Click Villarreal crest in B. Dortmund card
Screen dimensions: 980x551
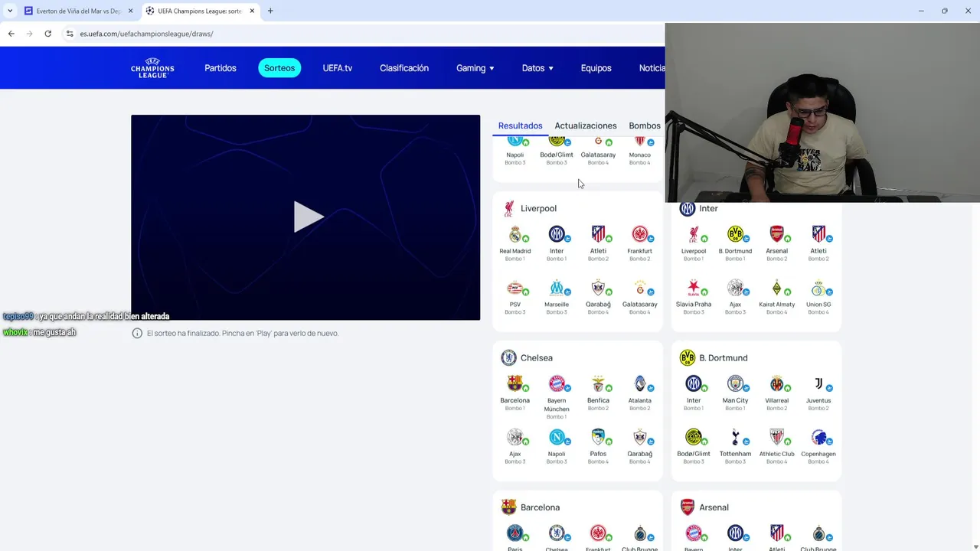coord(776,383)
